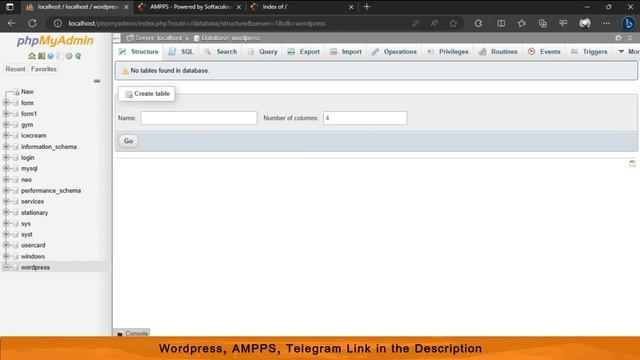Viewport: 640px width, 360px height.
Task: Open the SQL tab
Action: click(181, 52)
